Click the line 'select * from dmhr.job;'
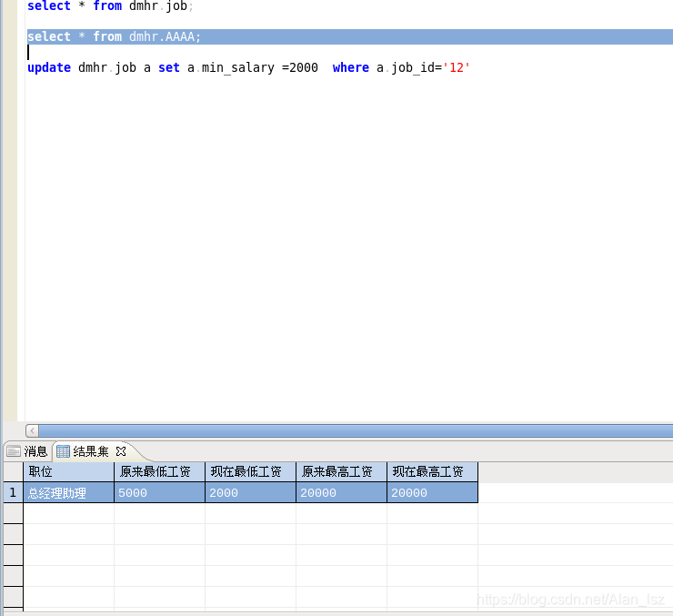 click(110, 6)
